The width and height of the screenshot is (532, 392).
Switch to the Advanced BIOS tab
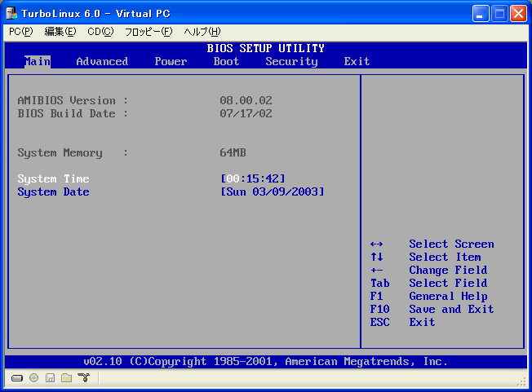coord(102,61)
